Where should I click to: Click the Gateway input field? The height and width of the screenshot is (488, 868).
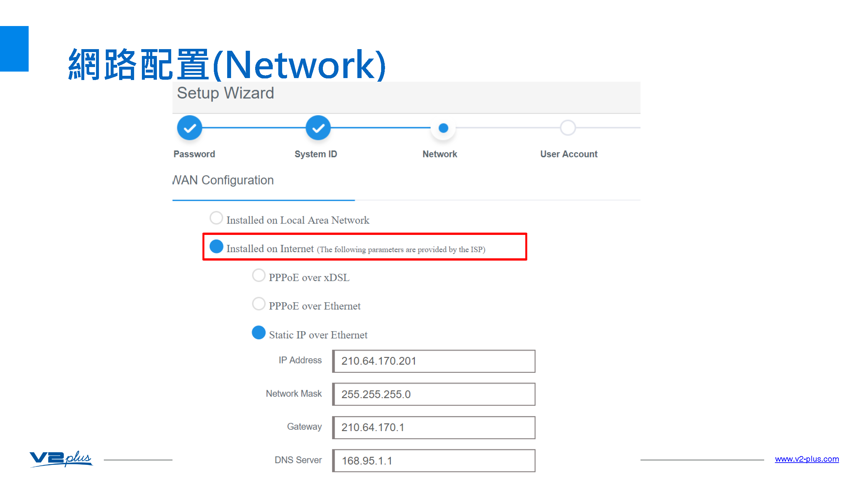[434, 427]
